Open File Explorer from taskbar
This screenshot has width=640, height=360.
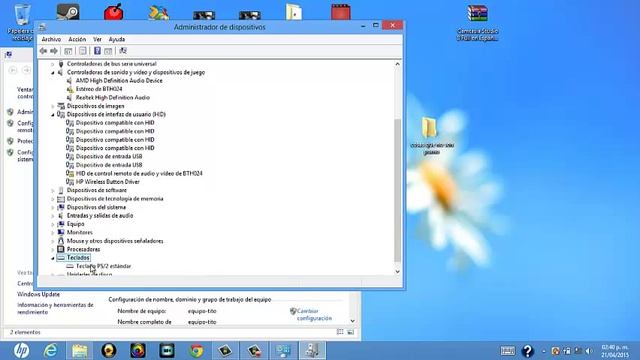tap(80, 351)
